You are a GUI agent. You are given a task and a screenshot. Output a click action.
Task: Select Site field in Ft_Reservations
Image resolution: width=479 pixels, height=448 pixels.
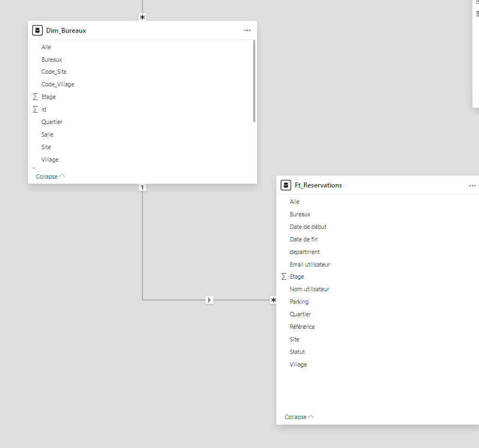click(294, 339)
